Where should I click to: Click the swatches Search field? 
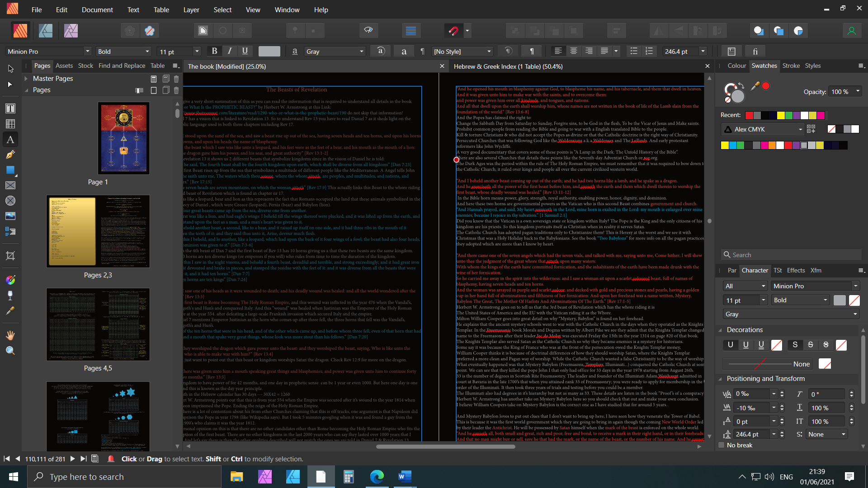[791, 255]
